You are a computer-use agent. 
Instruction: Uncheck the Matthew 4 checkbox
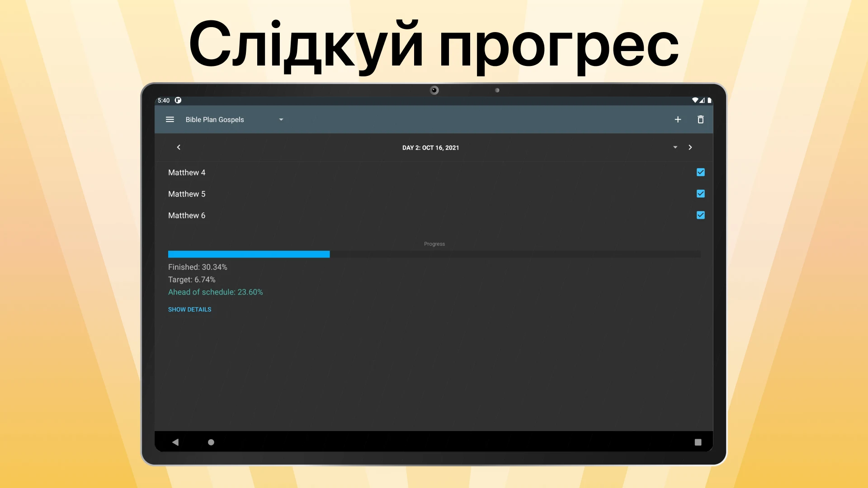701,172
